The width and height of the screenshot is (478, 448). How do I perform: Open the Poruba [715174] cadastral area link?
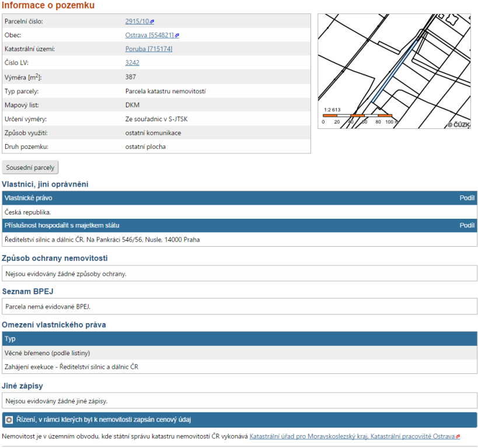pyautogui.click(x=148, y=49)
